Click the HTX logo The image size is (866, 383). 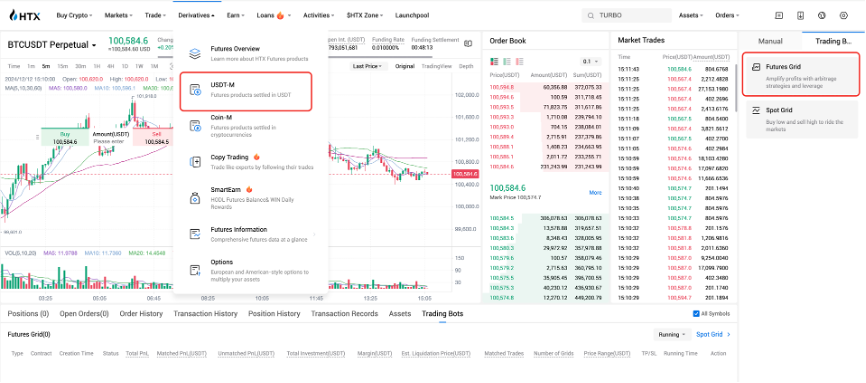(x=25, y=15)
